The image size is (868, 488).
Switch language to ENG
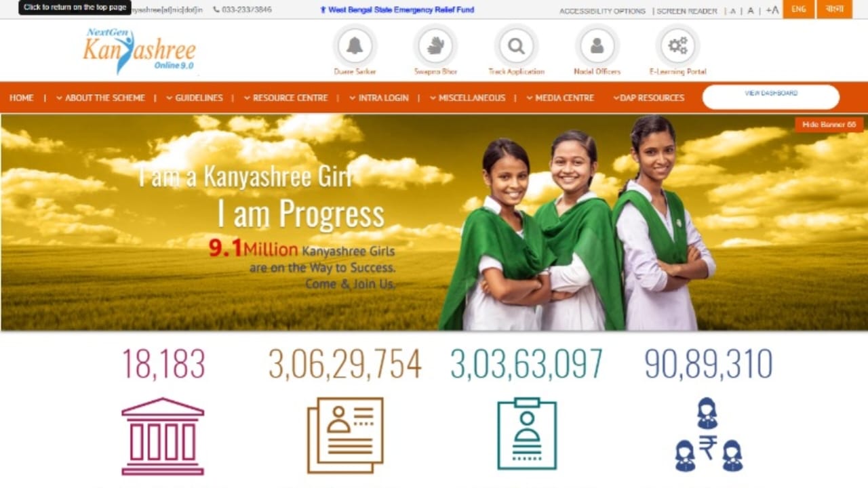tap(799, 9)
